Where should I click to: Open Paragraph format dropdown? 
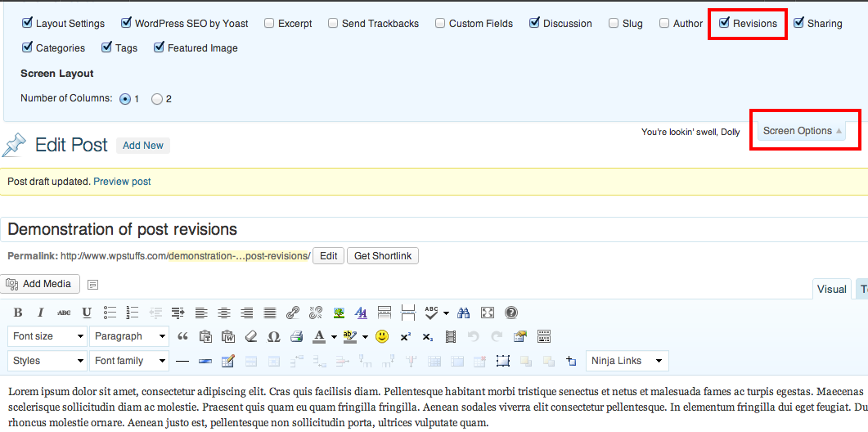[x=129, y=336]
